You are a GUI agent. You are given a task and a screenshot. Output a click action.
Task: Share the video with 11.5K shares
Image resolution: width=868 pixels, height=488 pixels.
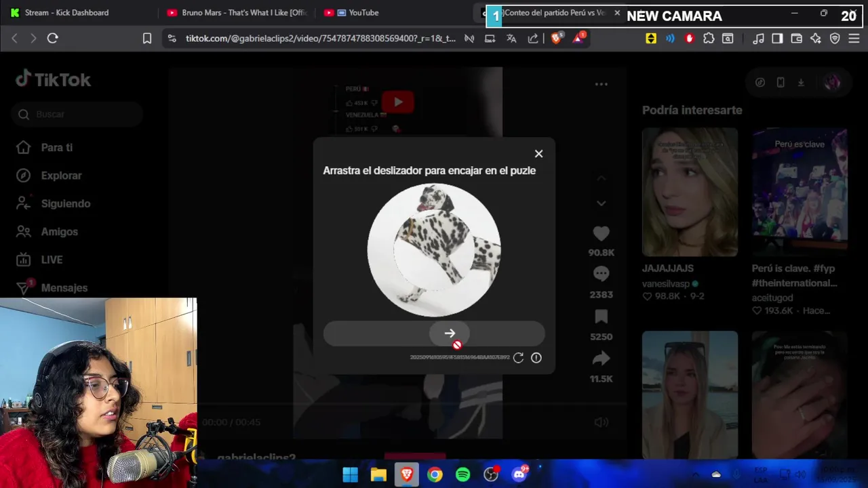tap(601, 359)
